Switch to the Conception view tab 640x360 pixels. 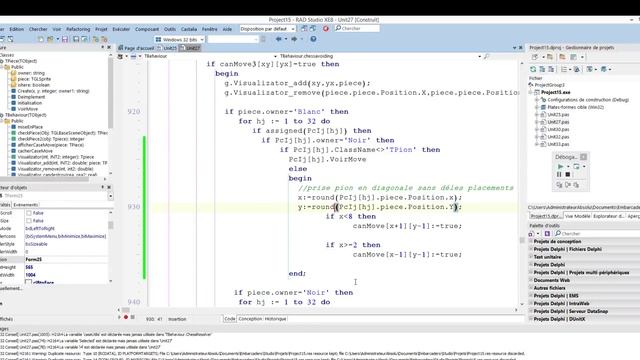250,319
